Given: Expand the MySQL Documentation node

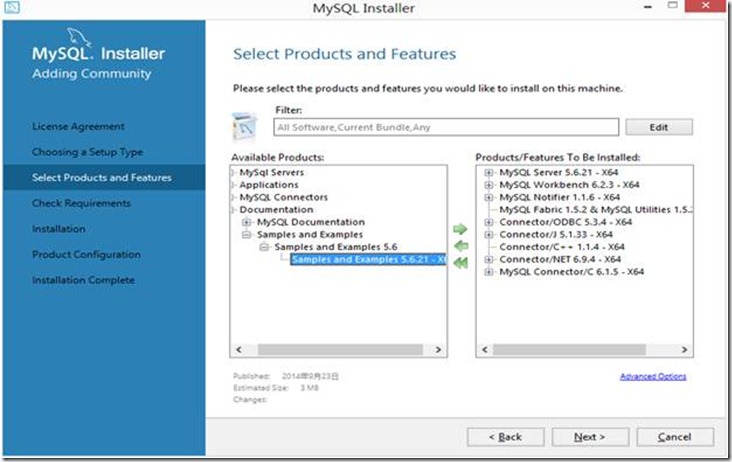Looking at the screenshot, I should coord(246,222).
